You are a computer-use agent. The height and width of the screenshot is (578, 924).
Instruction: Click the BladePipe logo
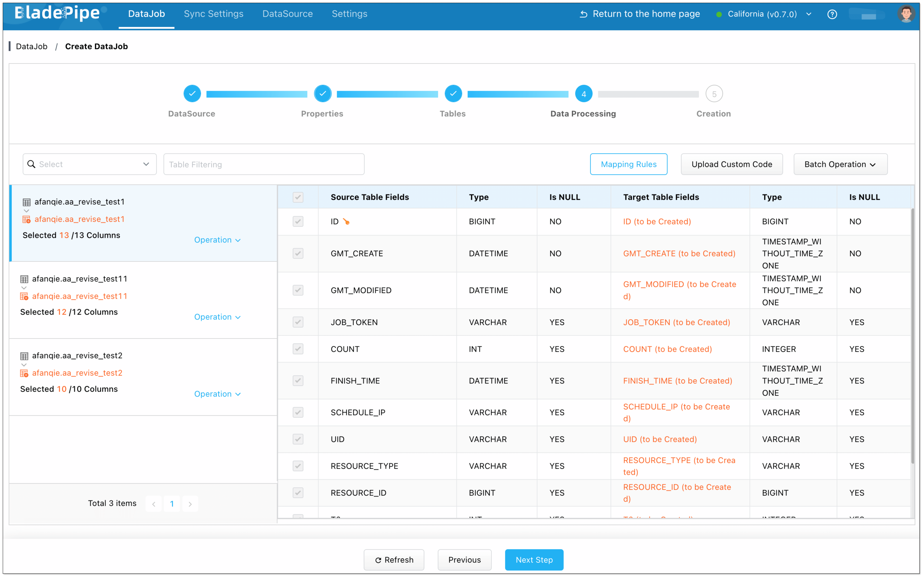click(57, 13)
